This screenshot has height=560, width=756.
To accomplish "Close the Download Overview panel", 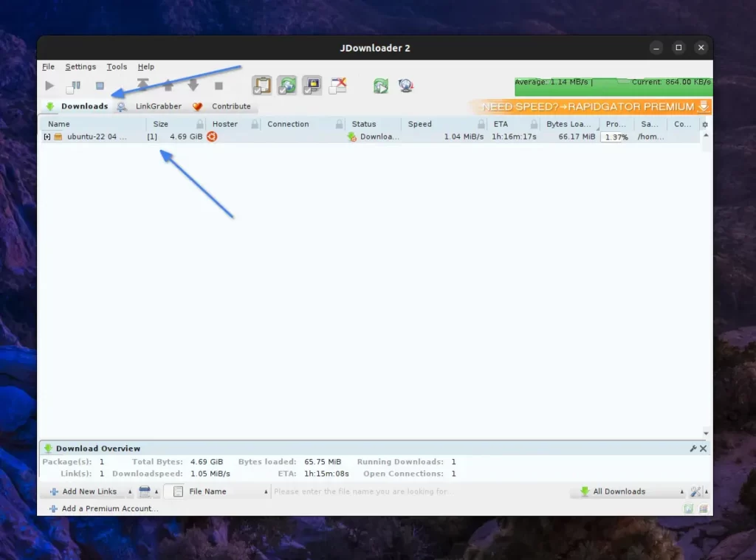I will tap(704, 449).
